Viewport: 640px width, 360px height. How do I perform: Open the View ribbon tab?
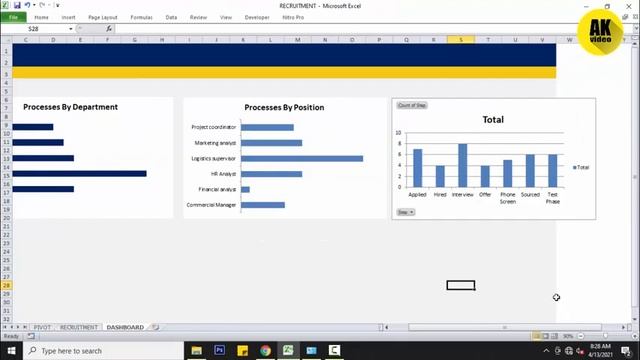(225, 18)
